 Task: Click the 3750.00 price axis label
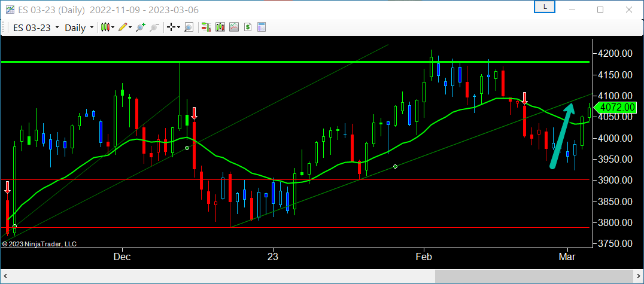pos(615,244)
